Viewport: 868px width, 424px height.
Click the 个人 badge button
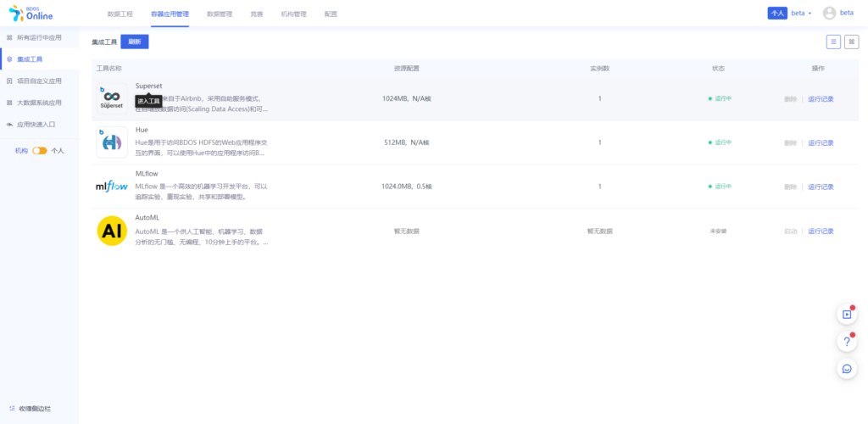coord(777,14)
